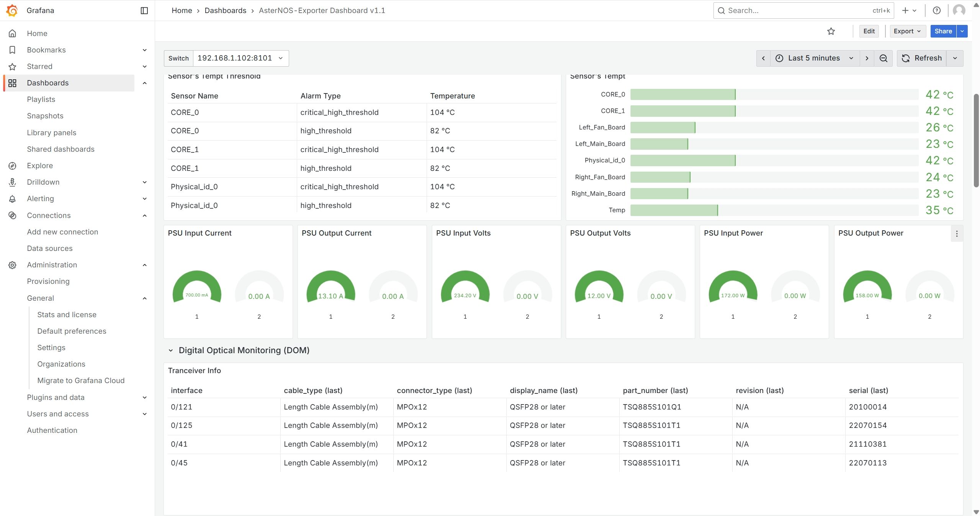Viewport: 980px width, 516px height.
Task: Open the Switch address dropdown
Action: (x=240, y=58)
